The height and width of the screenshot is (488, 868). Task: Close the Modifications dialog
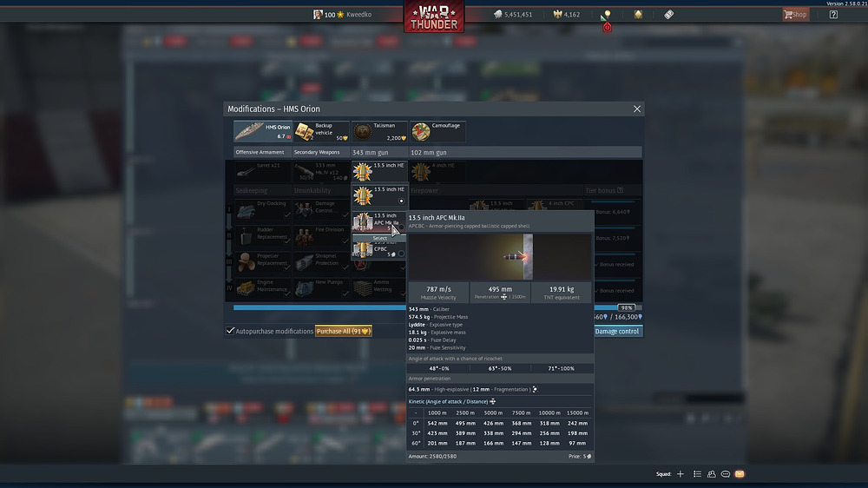pos(636,109)
